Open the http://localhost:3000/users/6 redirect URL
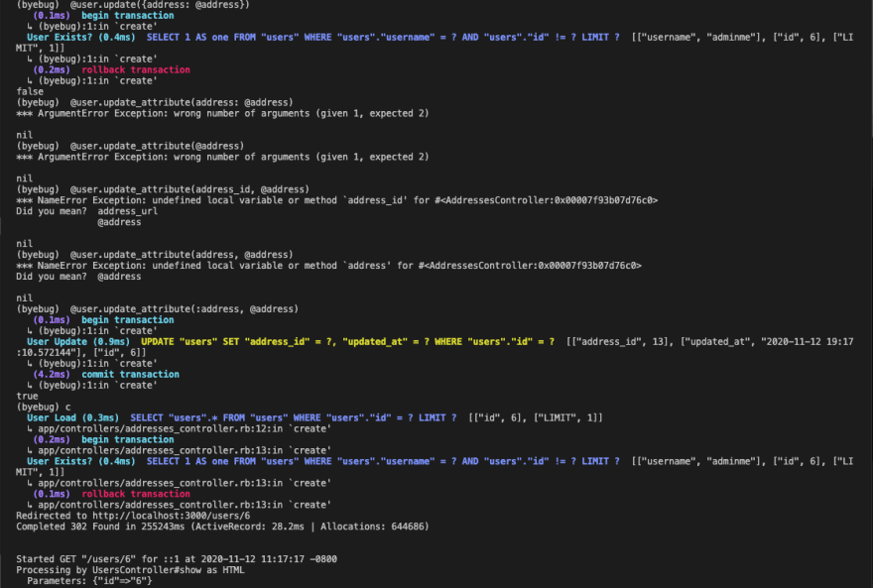Screen dimensions: 873x588 (171, 516)
